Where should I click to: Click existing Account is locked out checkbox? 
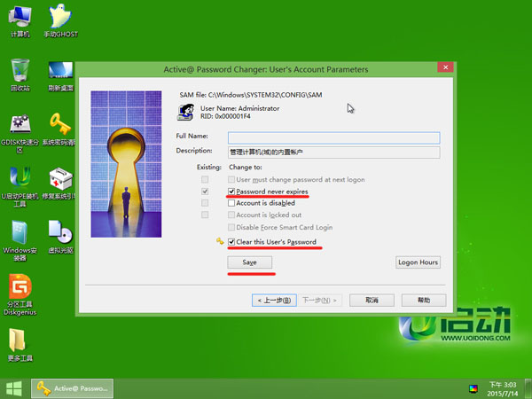pos(205,215)
